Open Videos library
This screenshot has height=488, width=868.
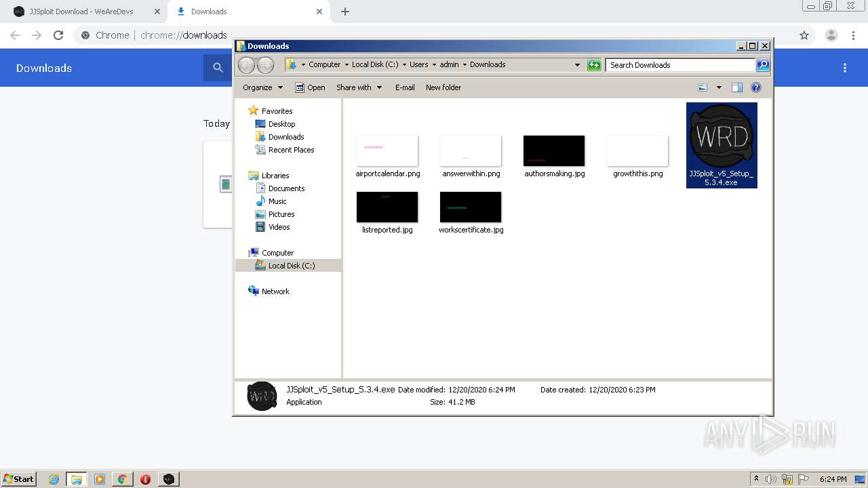point(279,227)
